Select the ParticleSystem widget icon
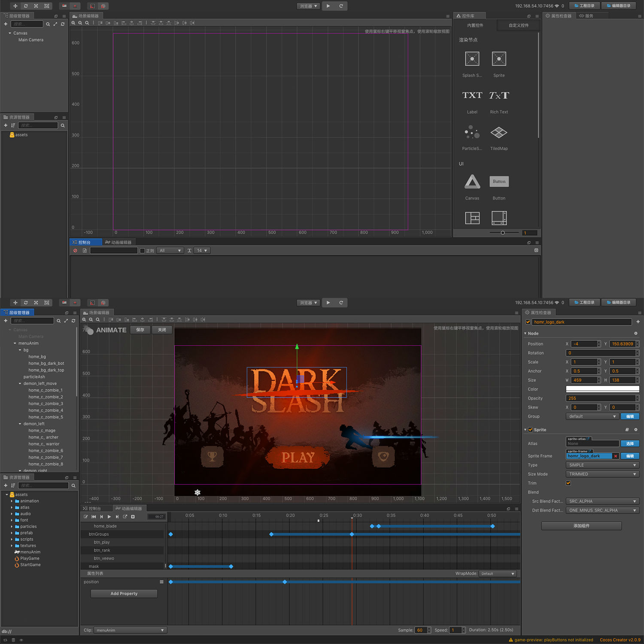Screen dimensions: 644x644 click(472, 133)
